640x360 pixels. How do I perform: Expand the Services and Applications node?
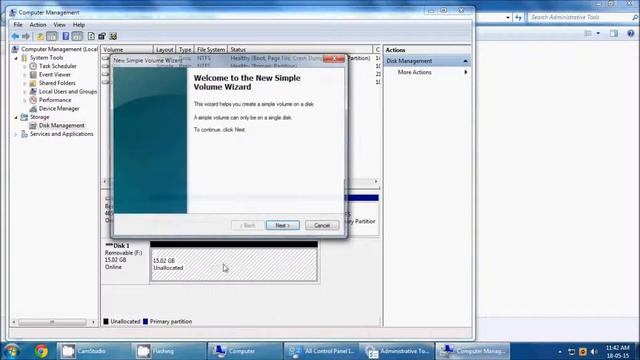pyautogui.click(x=16, y=134)
